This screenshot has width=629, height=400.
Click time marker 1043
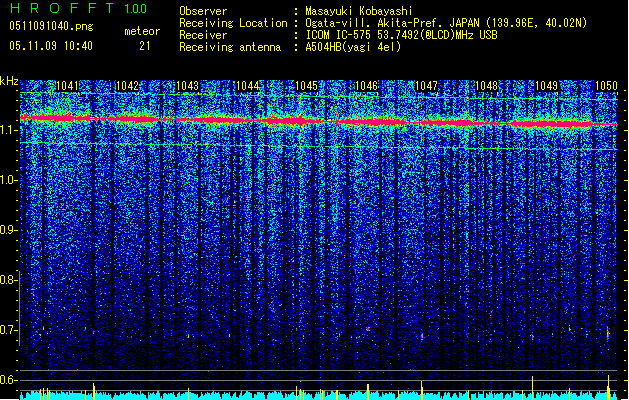(x=187, y=86)
